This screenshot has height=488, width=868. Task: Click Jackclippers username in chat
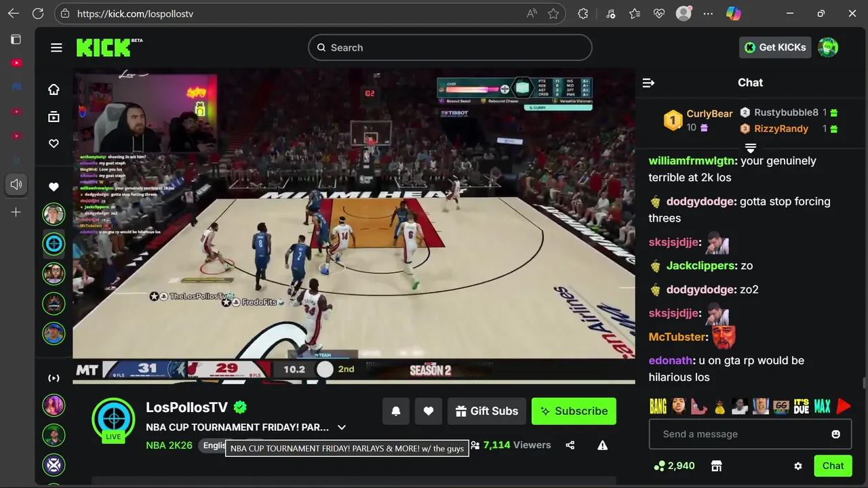pyautogui.click(x=701, y=266)
